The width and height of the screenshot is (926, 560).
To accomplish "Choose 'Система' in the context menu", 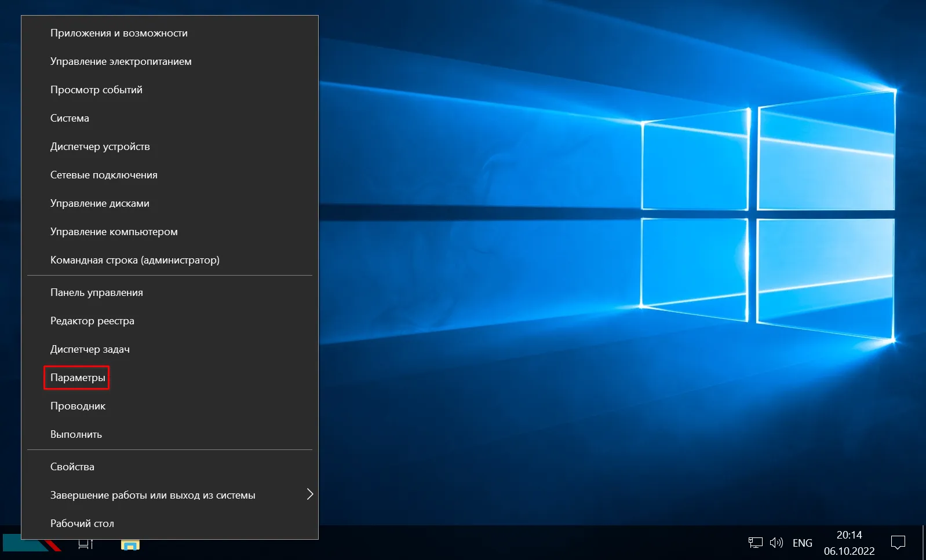I will [x=170, y=118].
